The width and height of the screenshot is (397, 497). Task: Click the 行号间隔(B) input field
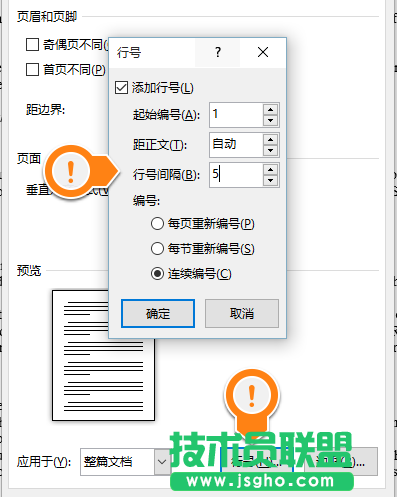coord(236,175)
